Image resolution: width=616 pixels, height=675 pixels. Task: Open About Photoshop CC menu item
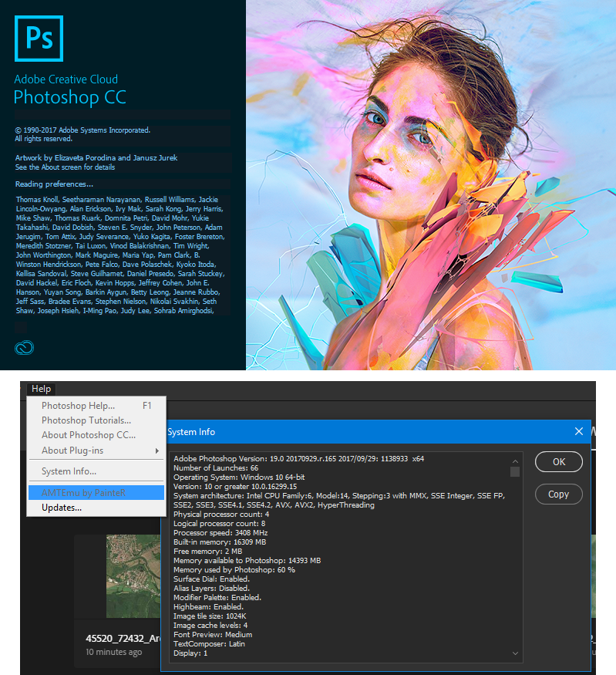click(x=88, y=435)
